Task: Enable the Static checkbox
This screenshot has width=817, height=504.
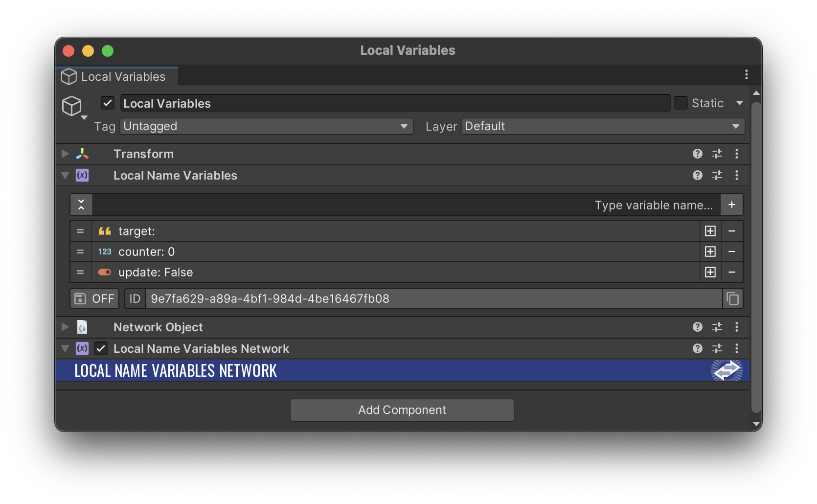Action: [x=681, y=103]
